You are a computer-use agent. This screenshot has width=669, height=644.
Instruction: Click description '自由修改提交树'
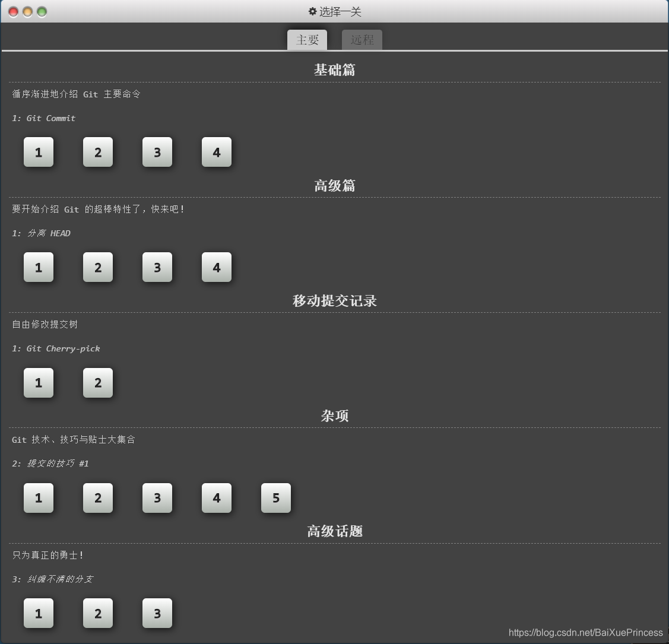tap(45, 324)
